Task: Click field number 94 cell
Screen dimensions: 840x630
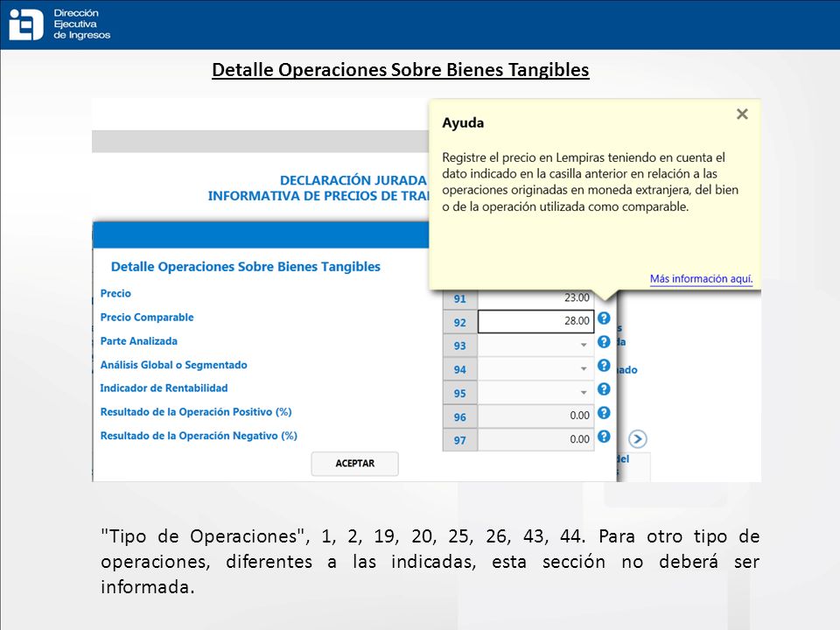Action: click(x=460, y=369)
